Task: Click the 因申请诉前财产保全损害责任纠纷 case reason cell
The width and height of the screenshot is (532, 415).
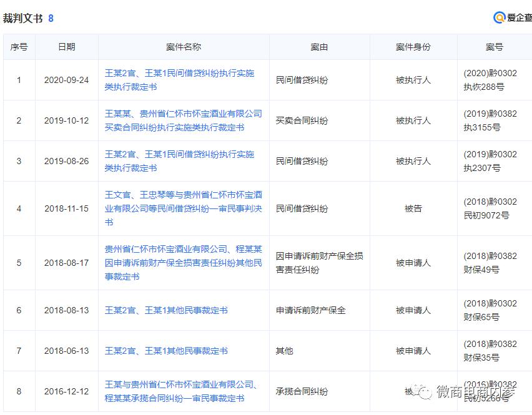Action: coord(319,263)
